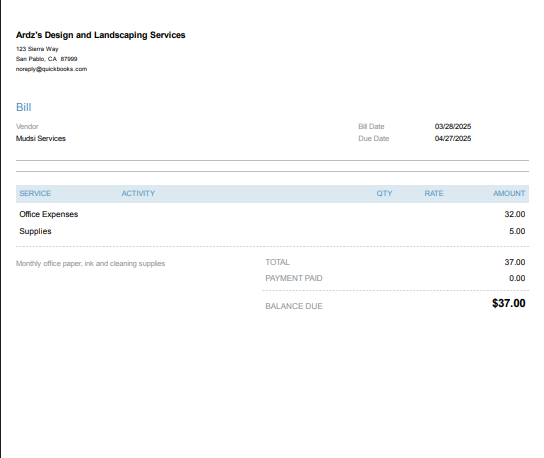Viewport: 544px width, 458px height.
Task: Click the noreply@quickbooks.com email address
Action: pyautogui.click(x=51, y=69)
